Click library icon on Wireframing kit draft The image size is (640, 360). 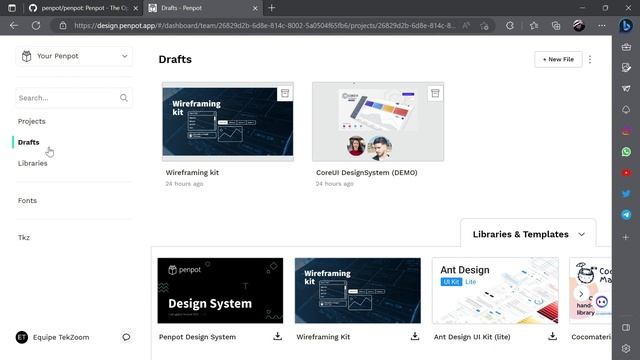pyautogui.click(x=285, y=93)
